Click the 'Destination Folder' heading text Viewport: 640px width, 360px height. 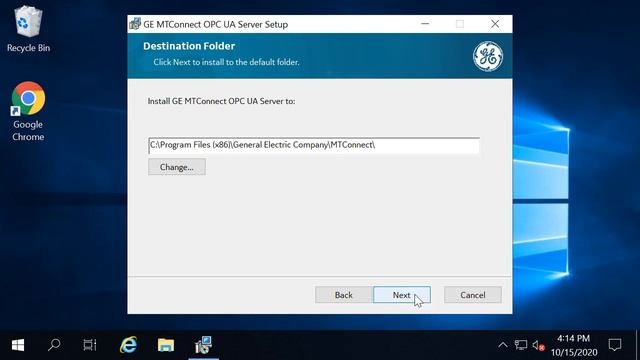[x=189, y=46]
